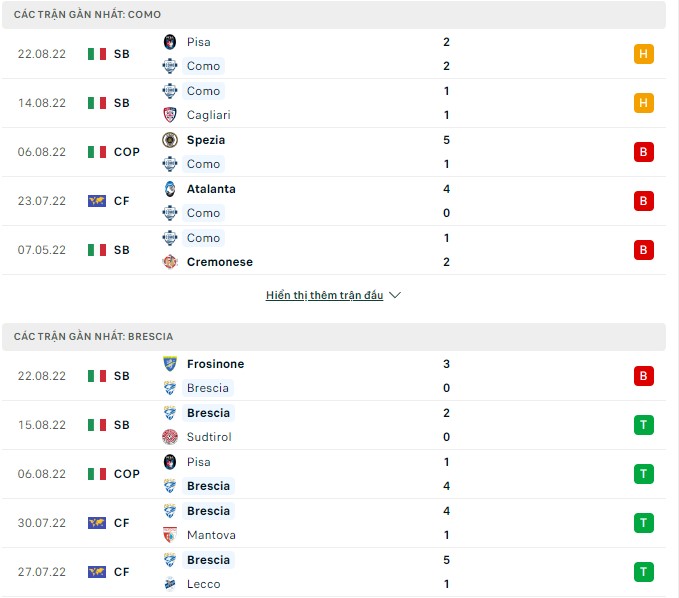Image resolution: width=679 pixels, height=598 pixels.
Task: Click the Pisa club crest in the 22.08.22 match
Action: click(x=170, y=42)
